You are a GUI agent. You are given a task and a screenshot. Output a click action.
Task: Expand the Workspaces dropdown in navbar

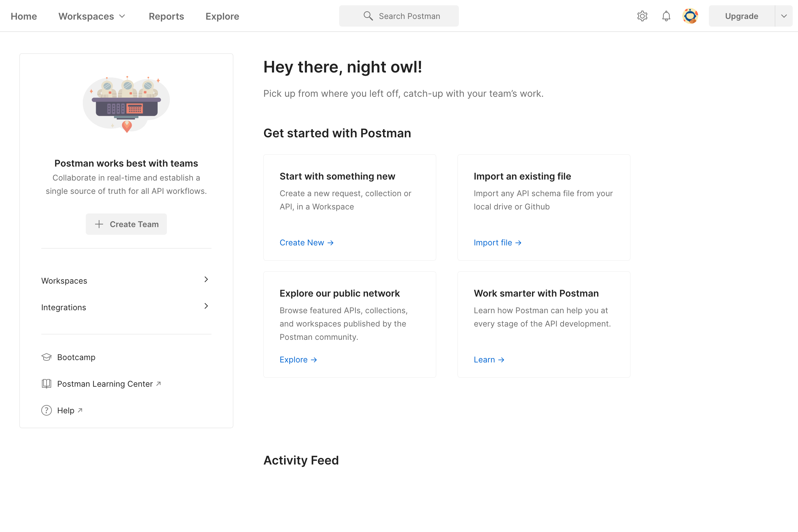(x=122, y=16)
